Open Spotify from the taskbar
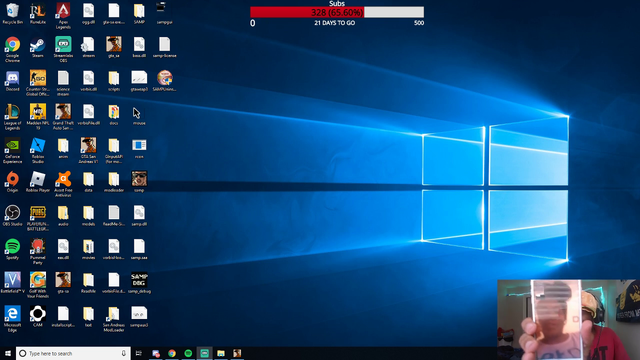The height and width of the screenshot is (360, 640). click(188, 353)
